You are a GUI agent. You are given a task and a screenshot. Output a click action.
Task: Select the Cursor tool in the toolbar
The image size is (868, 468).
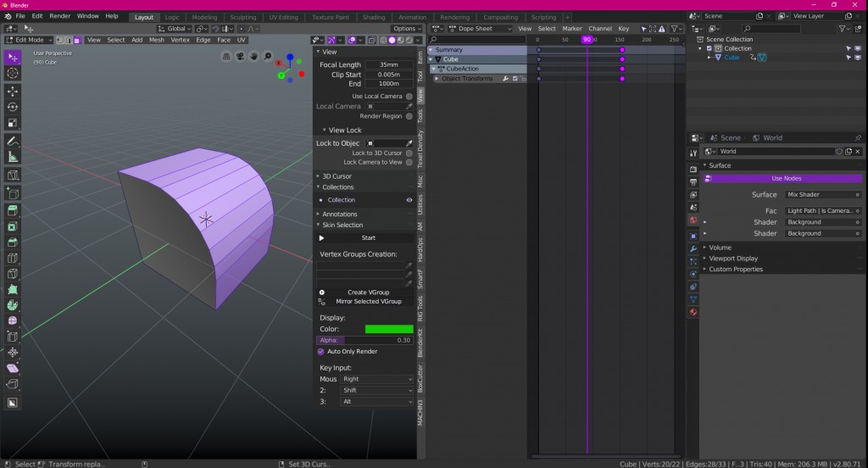coord(13,74)
